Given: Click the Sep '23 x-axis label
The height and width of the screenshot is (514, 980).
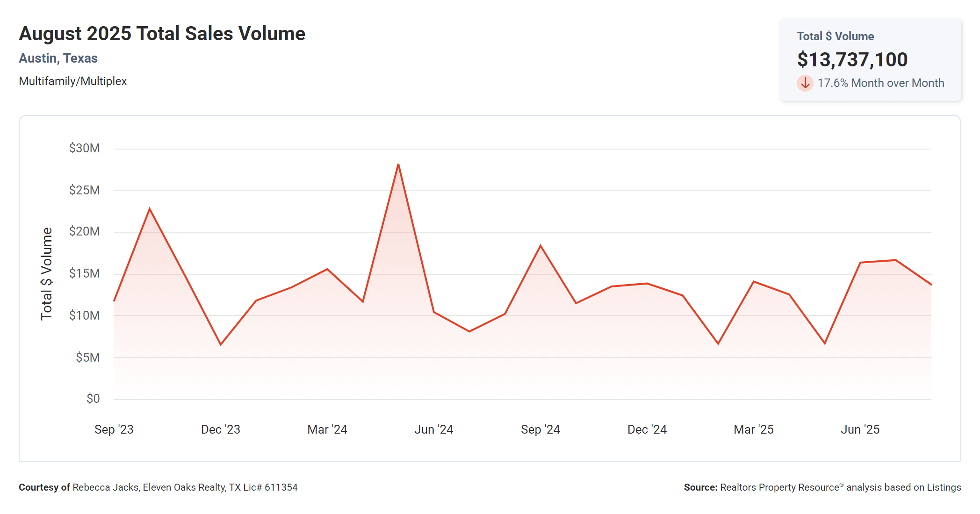Looking at the screenshot, I should click(114, 429).
